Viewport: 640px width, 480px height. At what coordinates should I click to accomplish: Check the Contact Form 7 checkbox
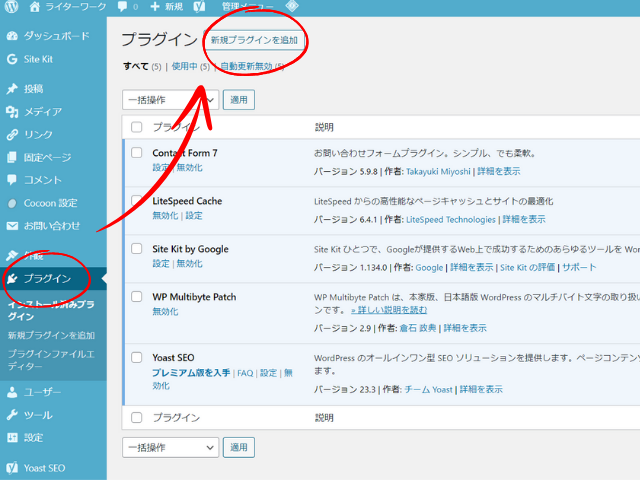point(137,153)
